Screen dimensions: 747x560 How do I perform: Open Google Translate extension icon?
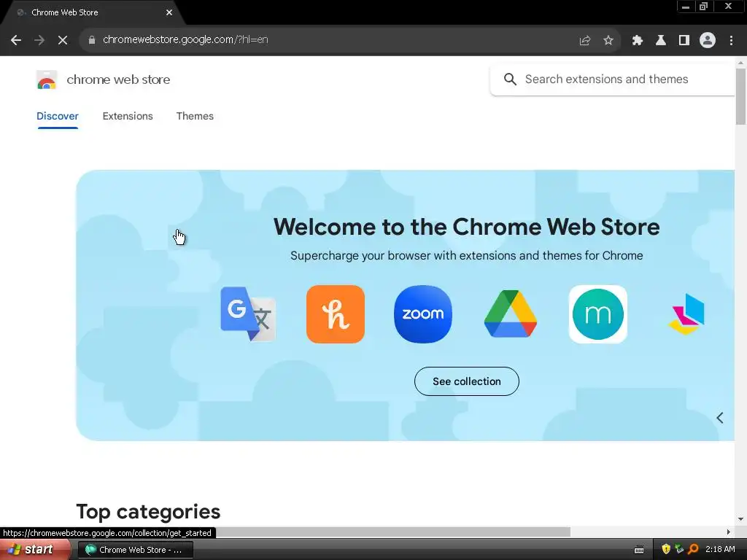(x=248, y=314)
